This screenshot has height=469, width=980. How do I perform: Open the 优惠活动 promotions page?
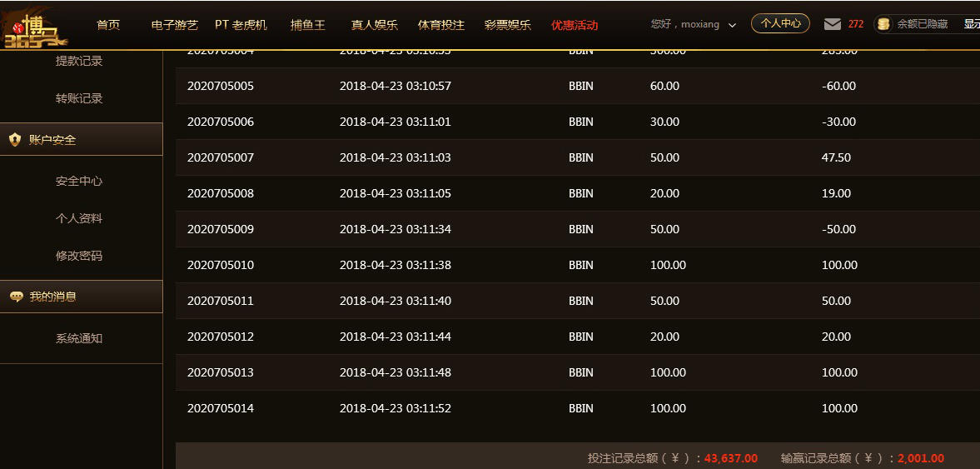(x=575, y=25)
